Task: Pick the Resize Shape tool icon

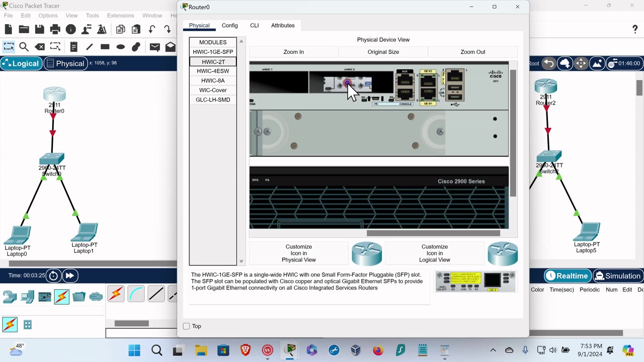Action: click(x=55, y=47)
